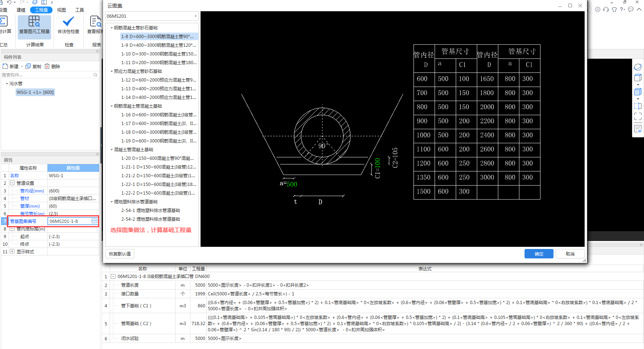Click the sum calculation icon in quick access bar
Screen dimensions: 644x349
(44, 2)
